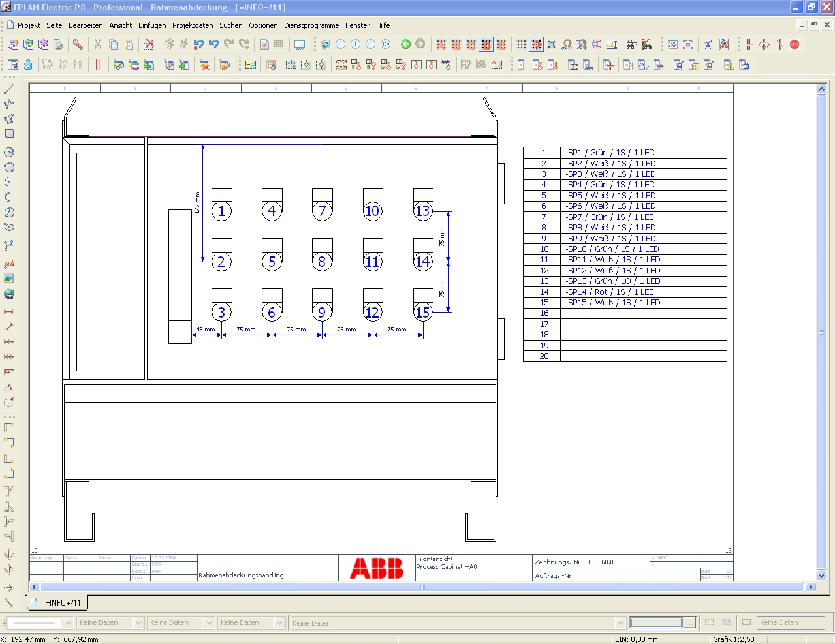This screenshot has width=835, height=644.
Task: Click the Print icon in the toolbar
Action: pos(58,44)
